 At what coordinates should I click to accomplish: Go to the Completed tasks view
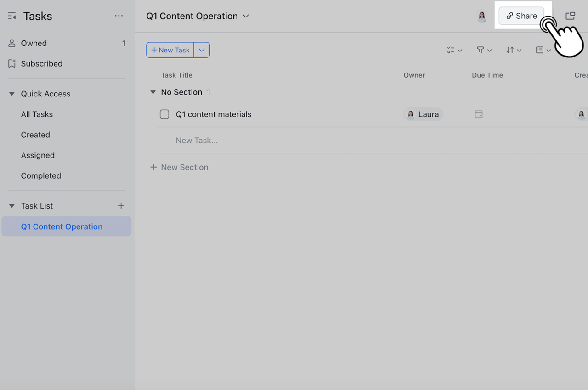(41, 176)
